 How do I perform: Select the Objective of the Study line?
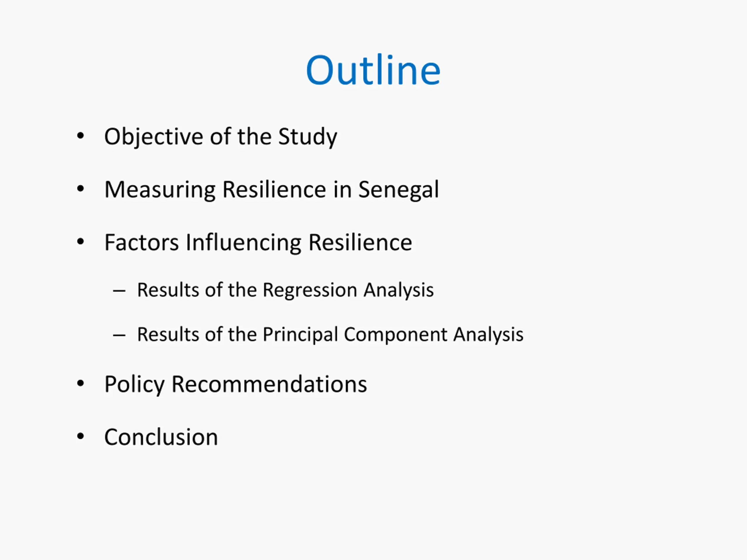pyautogui.click(x=221, y=137)
